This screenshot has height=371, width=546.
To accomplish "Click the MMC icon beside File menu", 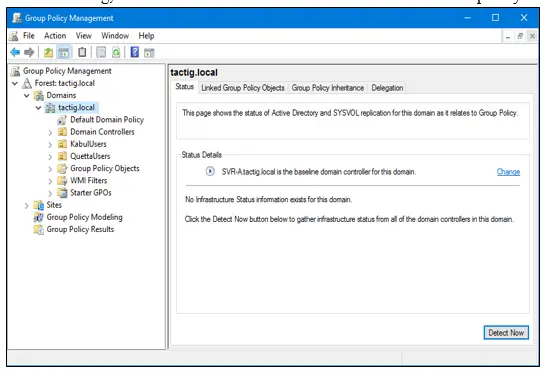I will (x=14, y=36).
